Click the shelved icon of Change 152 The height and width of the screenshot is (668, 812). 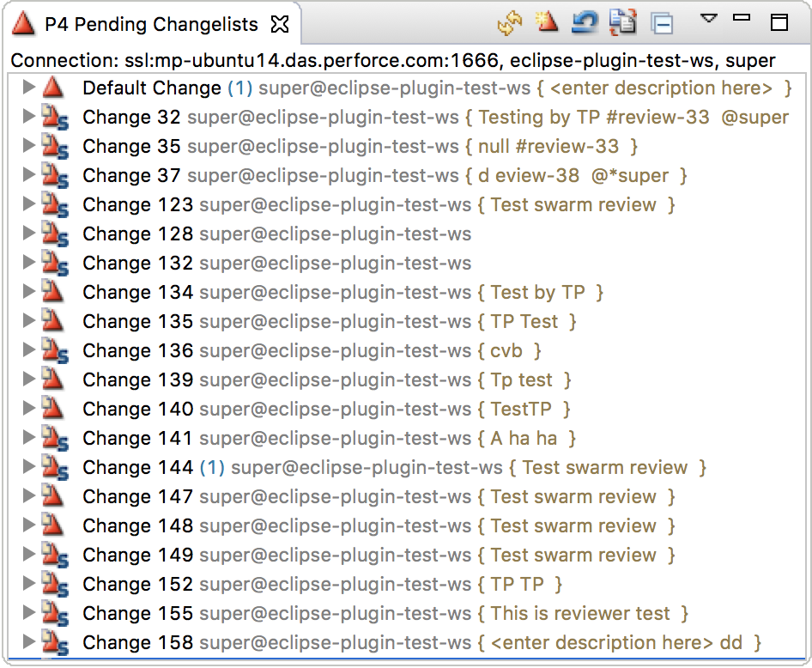point(55,584)
